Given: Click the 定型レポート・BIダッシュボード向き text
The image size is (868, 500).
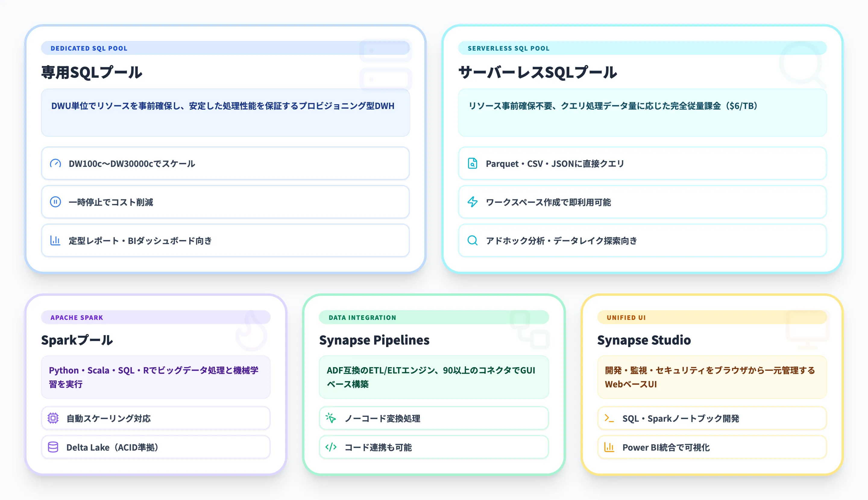Looking at the screenshot, I should [140, 241].
